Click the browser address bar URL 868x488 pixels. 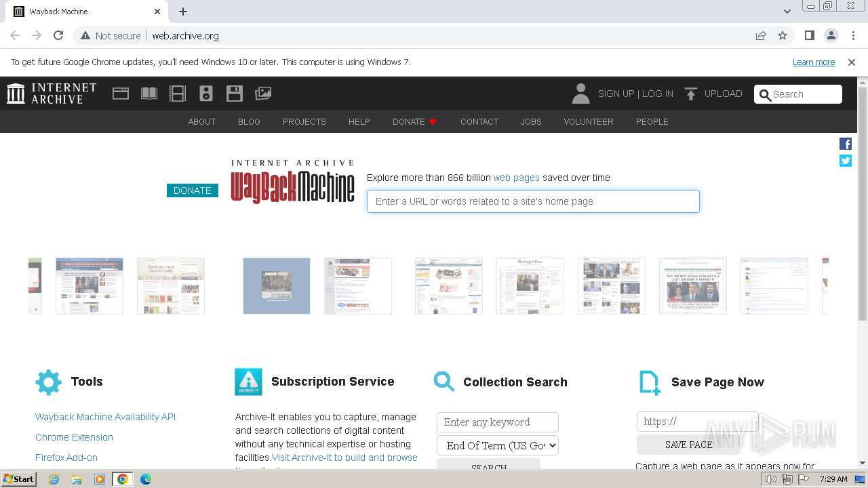point(185,36)
